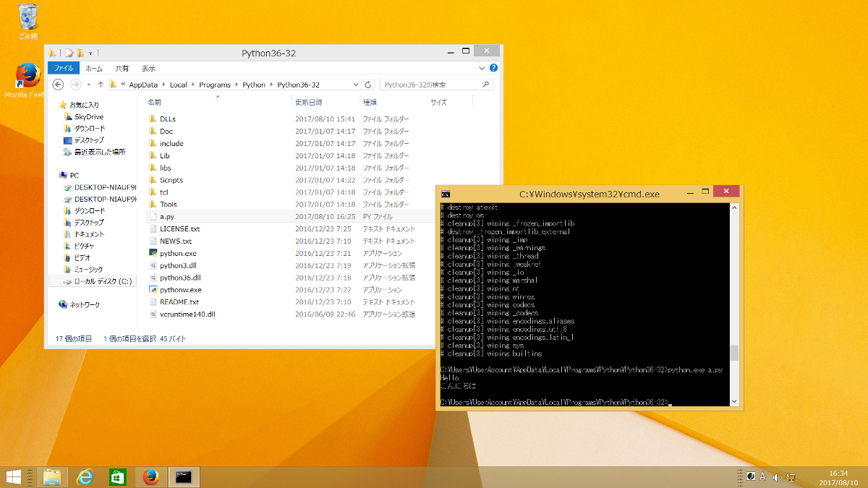Open File Explorer from the taskbar
Image resolution: width=868 pixels, height=488 pixels.
click(51, 476)
